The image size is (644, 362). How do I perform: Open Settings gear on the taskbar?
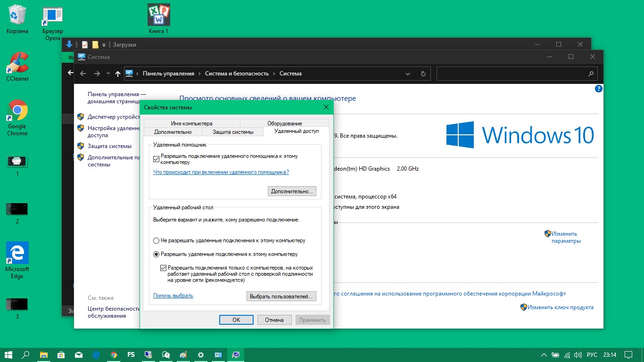pyautogui.click(x=201, y=354)
